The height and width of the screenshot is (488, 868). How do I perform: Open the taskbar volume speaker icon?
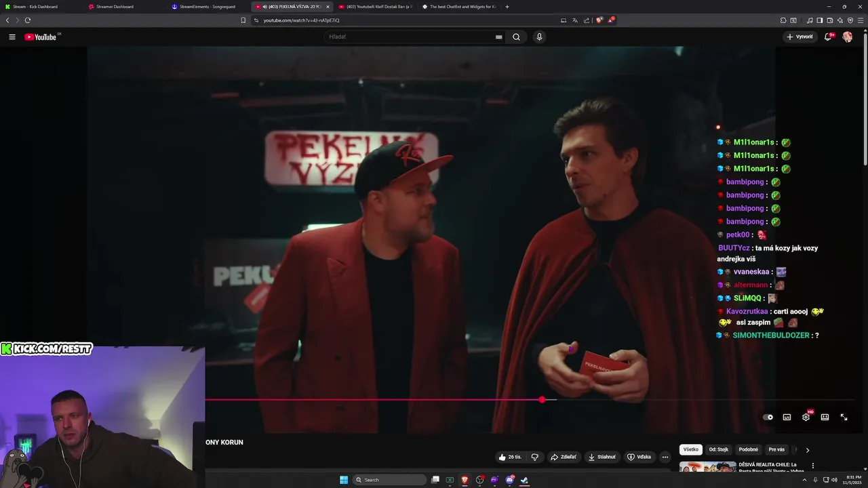[x=834, y=480]
